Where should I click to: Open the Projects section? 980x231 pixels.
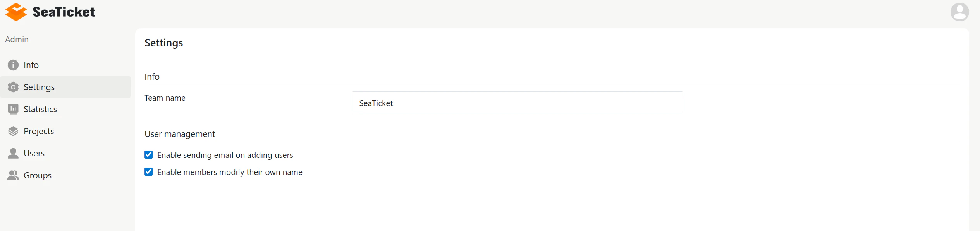point(65,131)
